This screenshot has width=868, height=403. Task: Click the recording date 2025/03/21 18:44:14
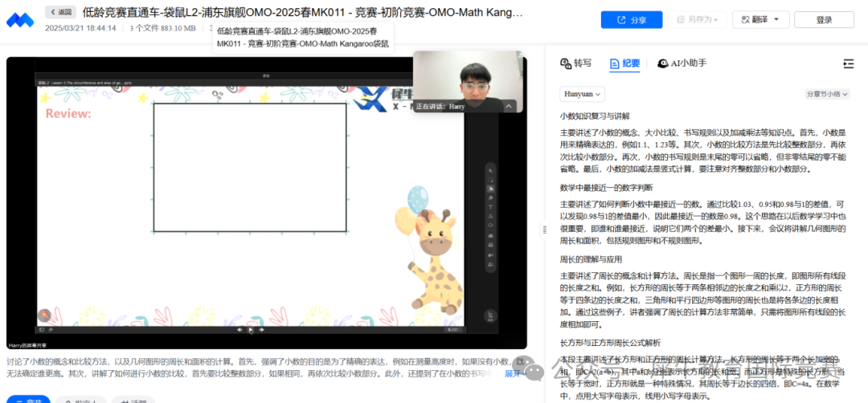80,28
